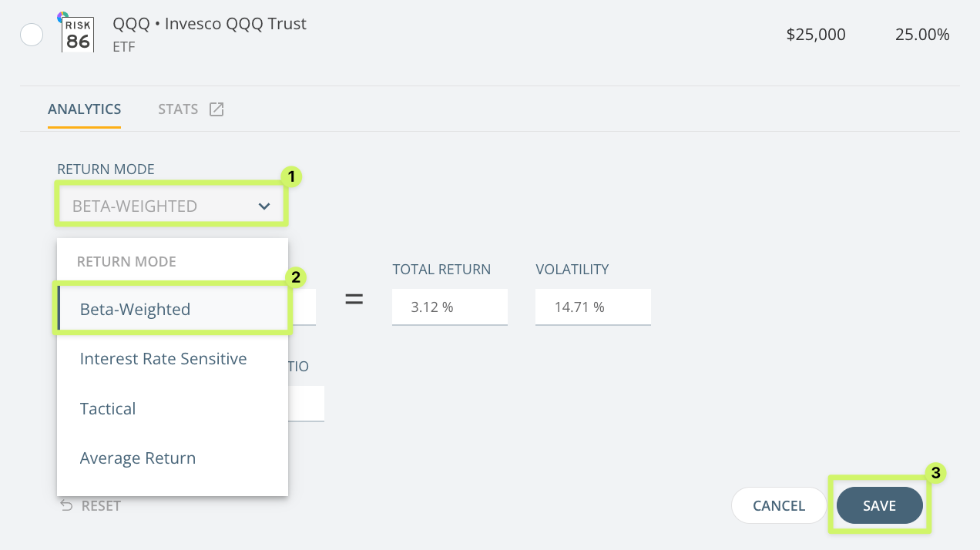Screen dimensions: 980x550
Task: Select Interest Rate Sensitive from the dropdown
Action: pos(163,358)
